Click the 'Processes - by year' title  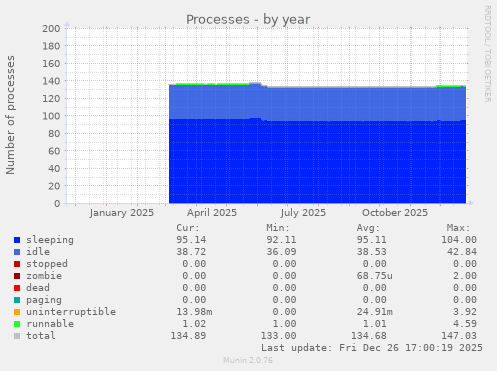pos(248,20)
